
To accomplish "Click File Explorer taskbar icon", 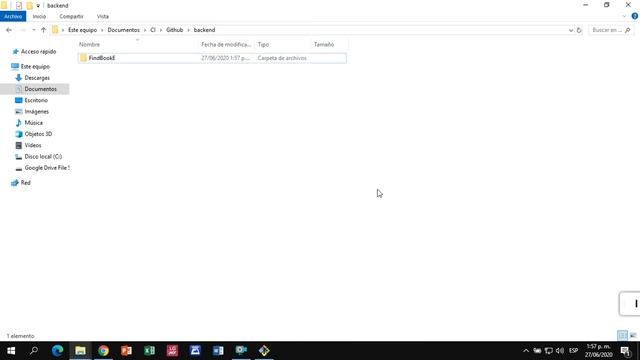I will (x=80, y=351).
